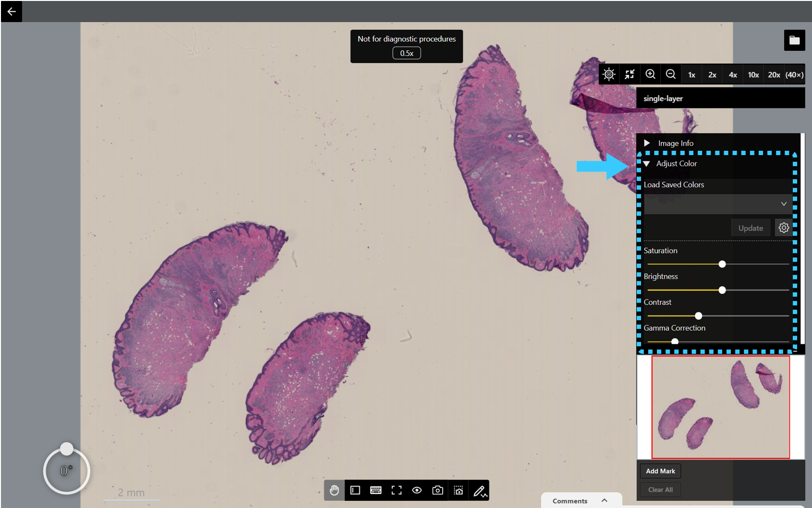Go back with the arrow button
Image resolution: width=812 pixels, height=508 pixels.
click(11, 11)
